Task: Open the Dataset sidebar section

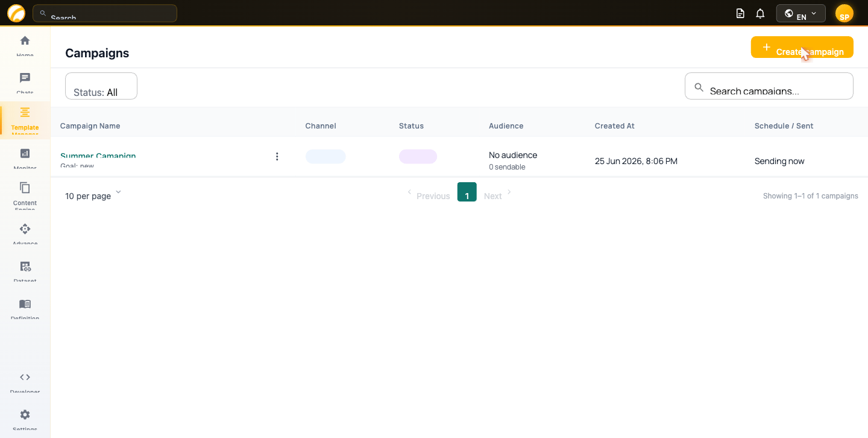Action: pos(25,271)
